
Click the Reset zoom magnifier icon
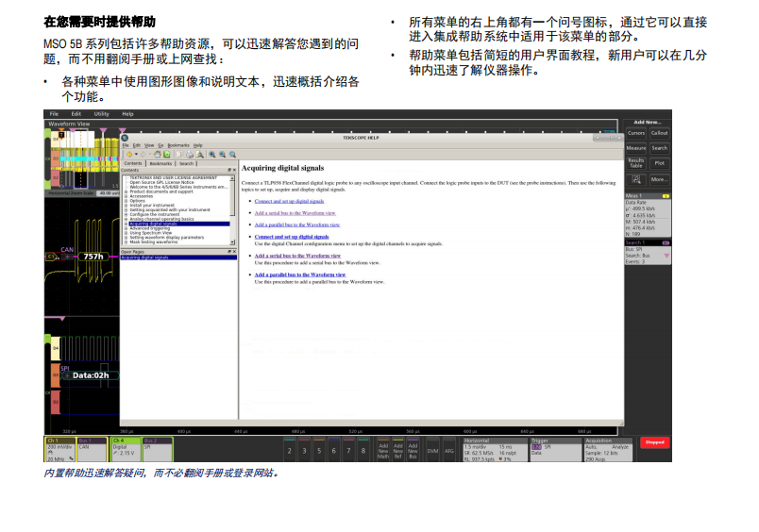tap(233, 155)
